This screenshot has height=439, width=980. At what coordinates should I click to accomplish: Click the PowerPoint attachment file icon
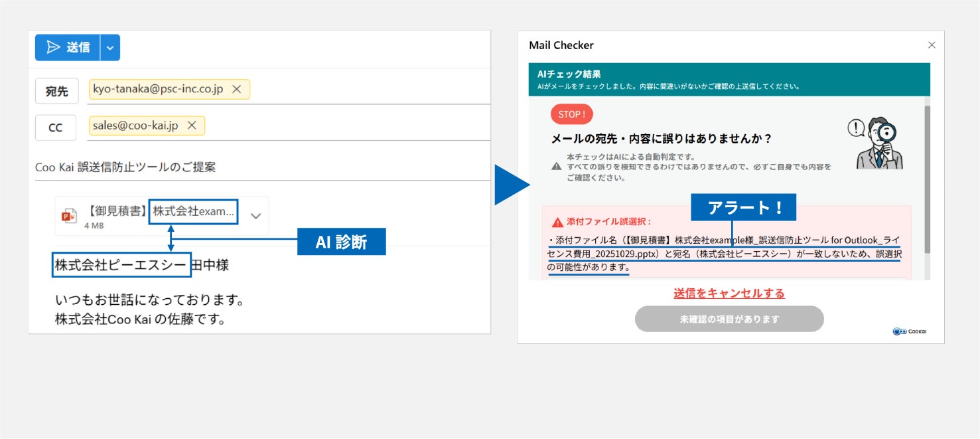click(x=69, y=215)
